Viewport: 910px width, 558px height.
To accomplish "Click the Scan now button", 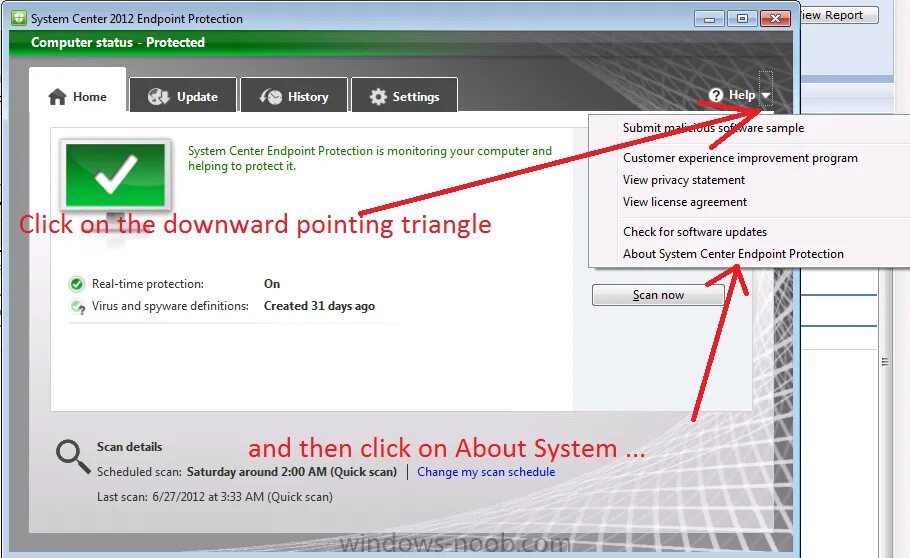I will (x=658, y=295).
